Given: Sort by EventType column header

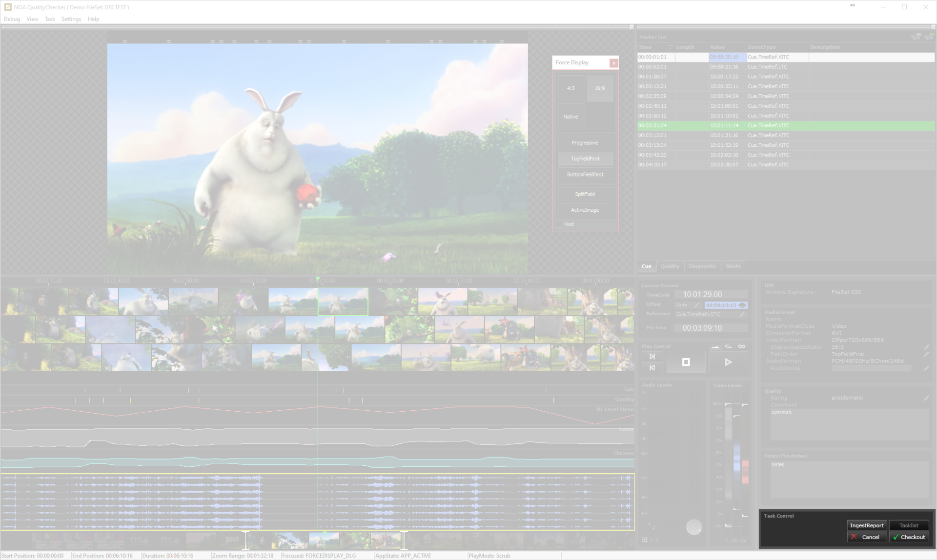Looking at the screenshot, I should pos(762,47).
